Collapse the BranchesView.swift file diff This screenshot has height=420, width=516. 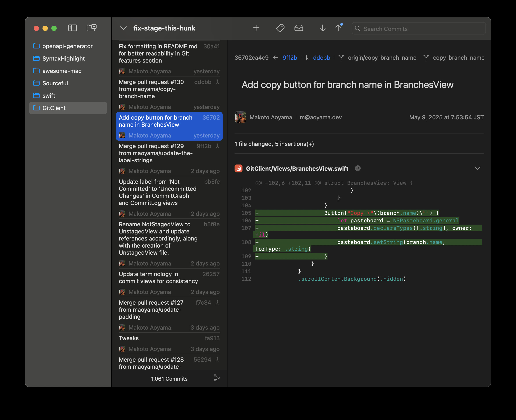pos(477,168)
